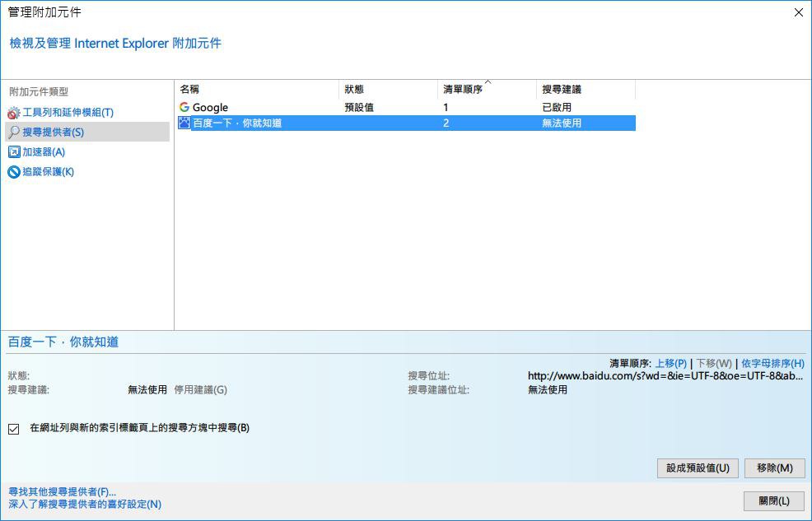The height and width of the screenshot is (521, 812).
Task: Toggle 在網址列與新的索引標籤頁上的搜尋方塊中搜尋 checkbox
Action: point(14,429)
